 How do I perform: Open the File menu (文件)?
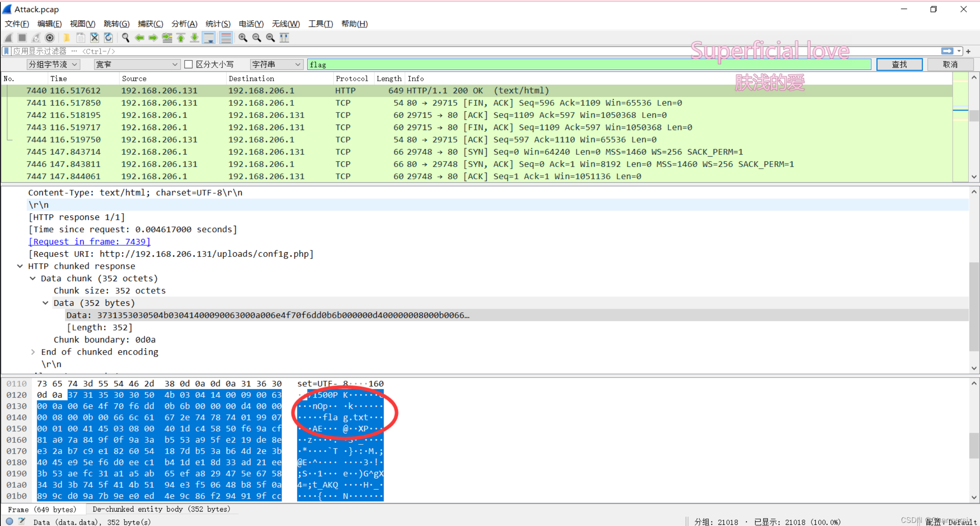click(x=17, y=24)
